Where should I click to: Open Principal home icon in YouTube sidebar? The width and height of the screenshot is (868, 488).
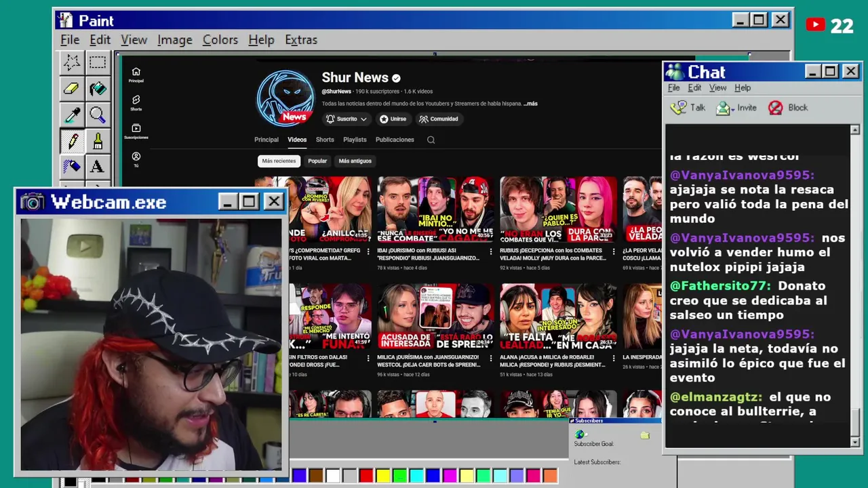[136, 75]
